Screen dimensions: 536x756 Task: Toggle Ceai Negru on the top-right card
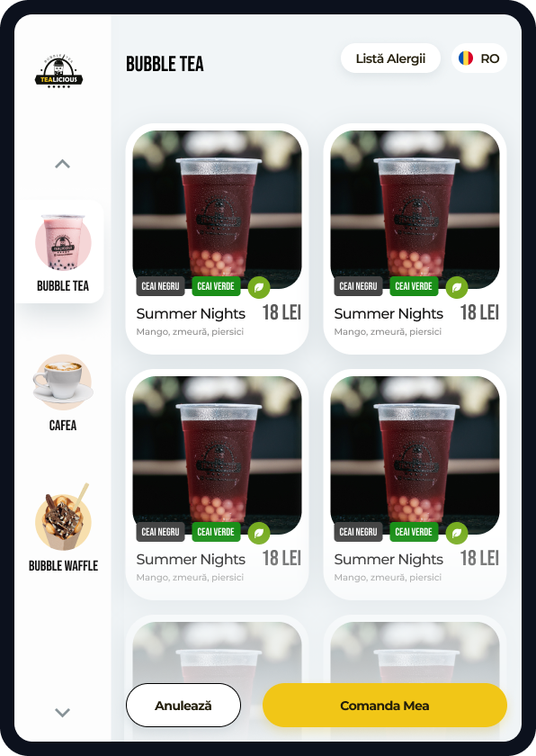(358, 286)
